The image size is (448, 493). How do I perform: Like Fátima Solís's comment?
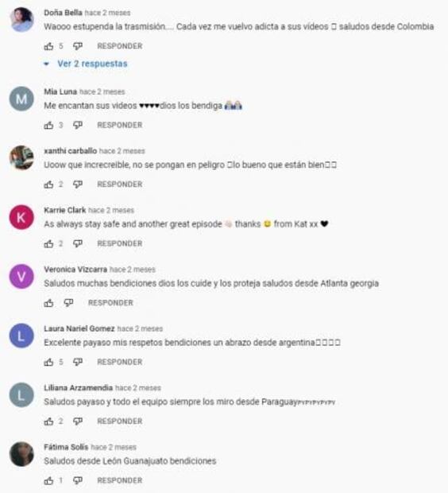pyautogui.click(x=48, y=480)
